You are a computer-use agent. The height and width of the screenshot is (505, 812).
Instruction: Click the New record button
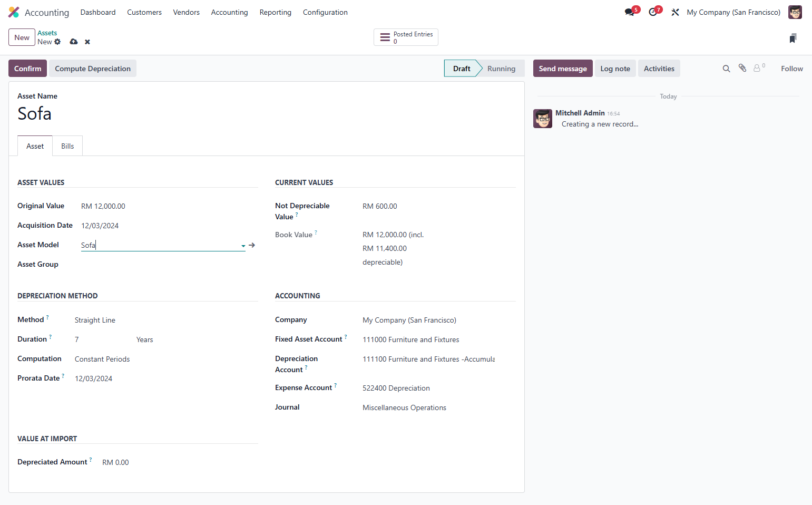22,37
